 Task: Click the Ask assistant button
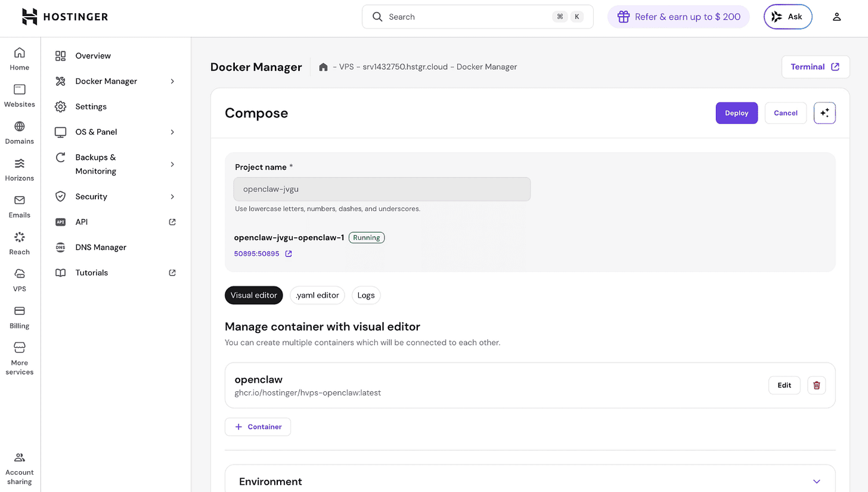788,17
